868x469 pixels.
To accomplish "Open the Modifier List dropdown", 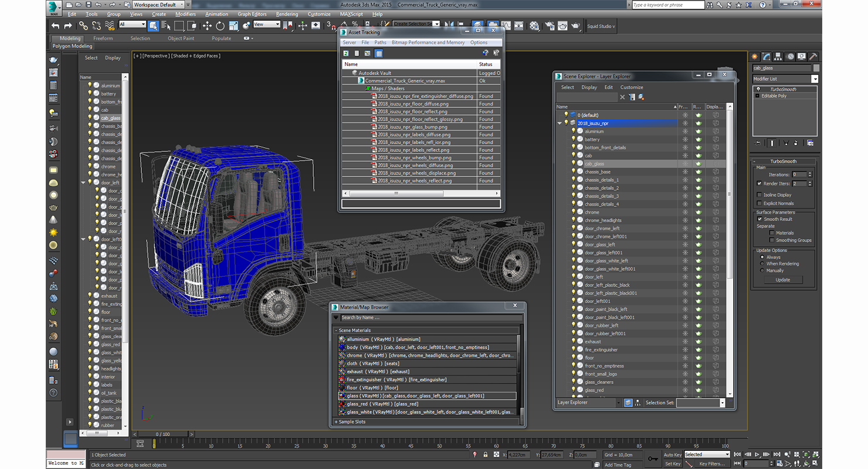I will (x=815, y=79).
